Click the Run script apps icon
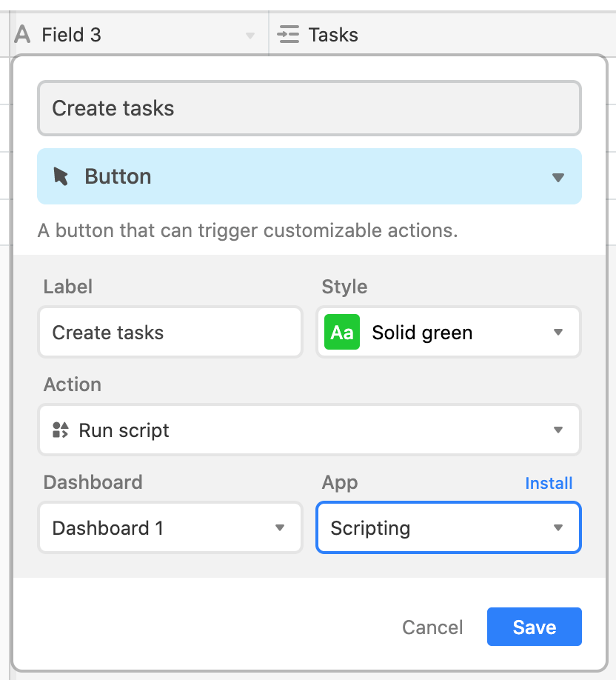Screen dimensions: 616x680 60,430
